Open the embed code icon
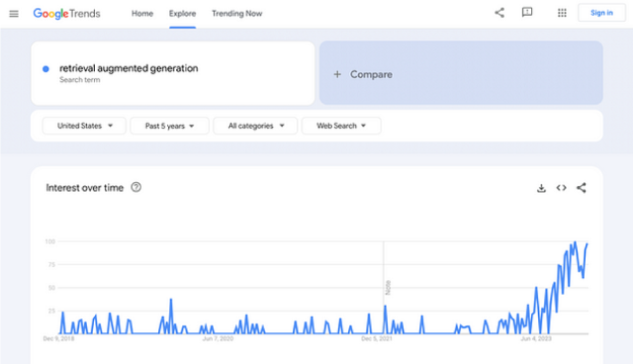Viewport: 633px width, 364px height. (561, 188)
